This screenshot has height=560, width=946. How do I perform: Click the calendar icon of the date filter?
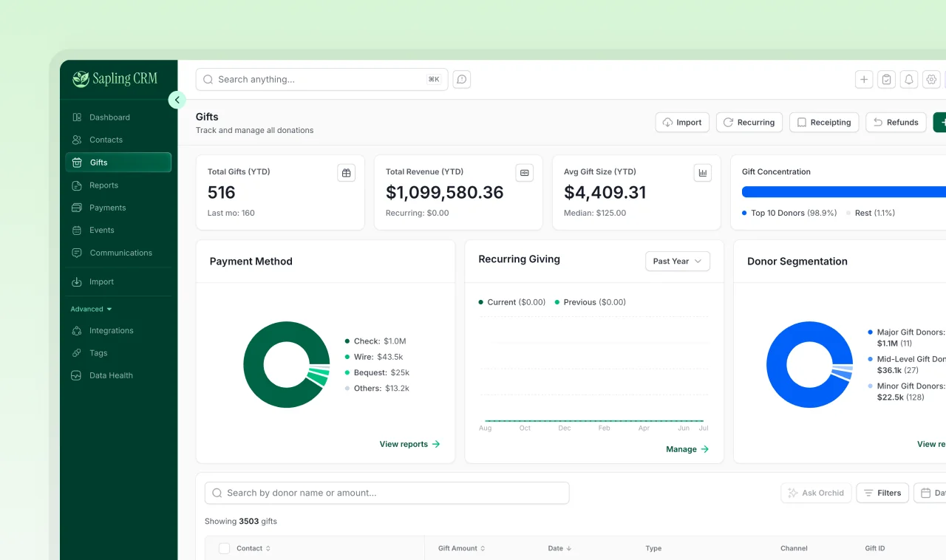pos(926,493)
